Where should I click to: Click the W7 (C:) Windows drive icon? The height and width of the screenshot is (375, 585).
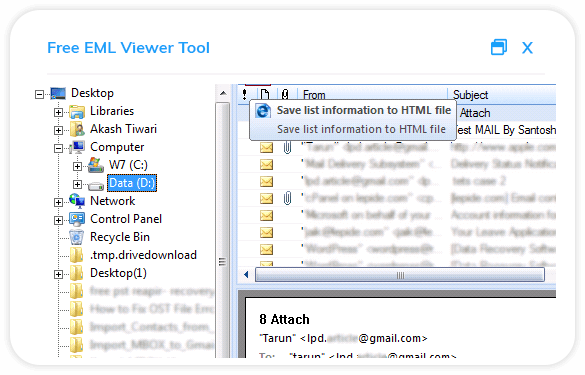[x=96, y=165]
